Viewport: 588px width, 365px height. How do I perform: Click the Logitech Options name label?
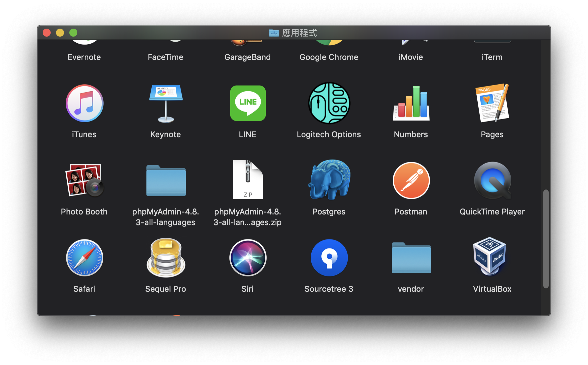pos(329,135)
